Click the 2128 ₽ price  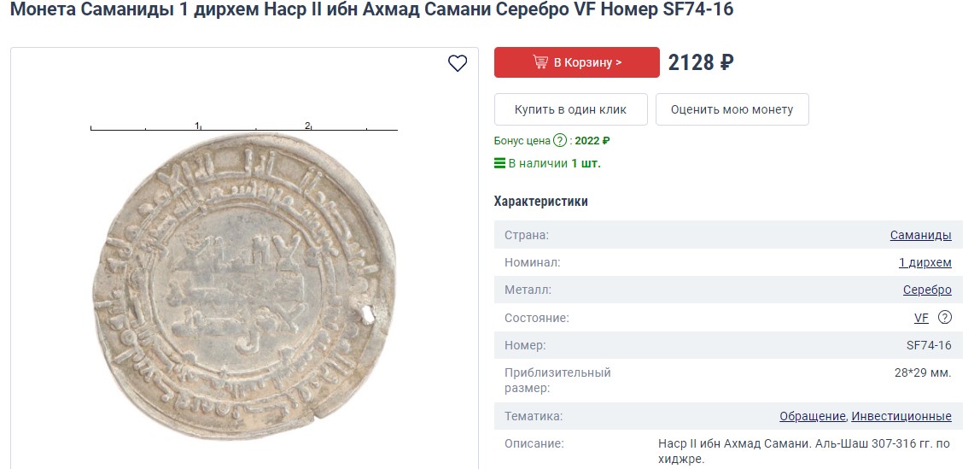[x=701, y=62]
